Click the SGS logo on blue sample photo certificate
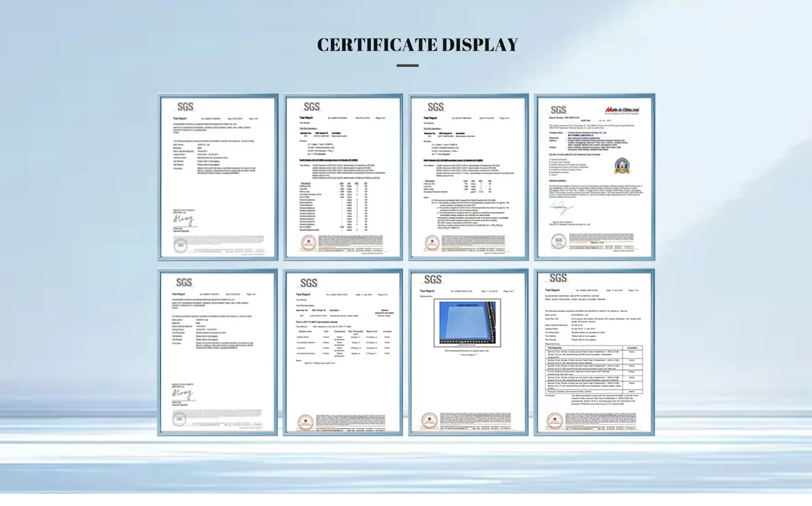 tap(433, 280)
